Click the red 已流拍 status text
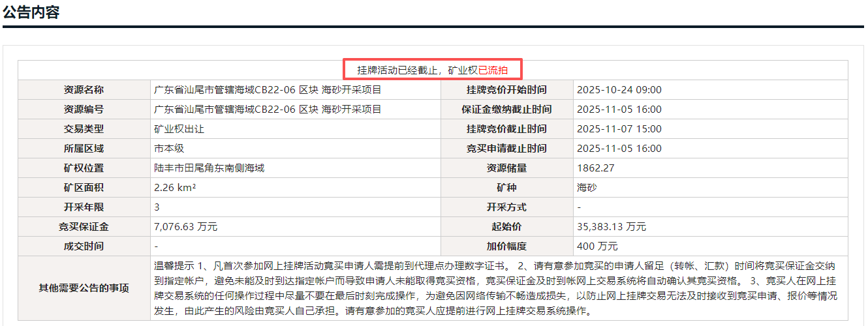 [493, 70]
